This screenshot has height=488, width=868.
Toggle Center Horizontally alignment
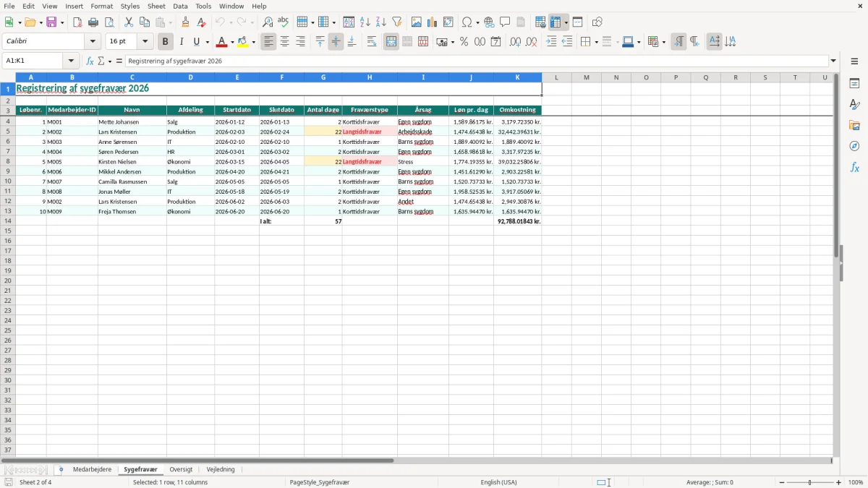284,42
